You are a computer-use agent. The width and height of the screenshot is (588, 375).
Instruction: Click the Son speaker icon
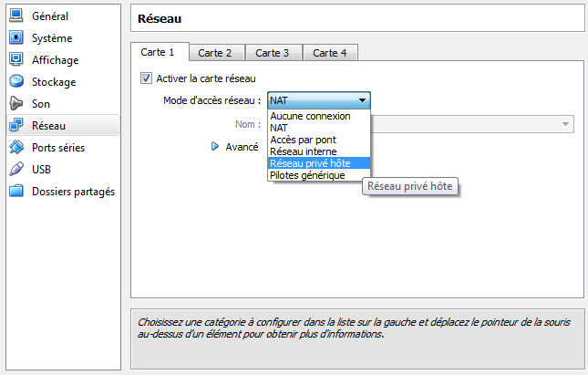click(16, 104)
